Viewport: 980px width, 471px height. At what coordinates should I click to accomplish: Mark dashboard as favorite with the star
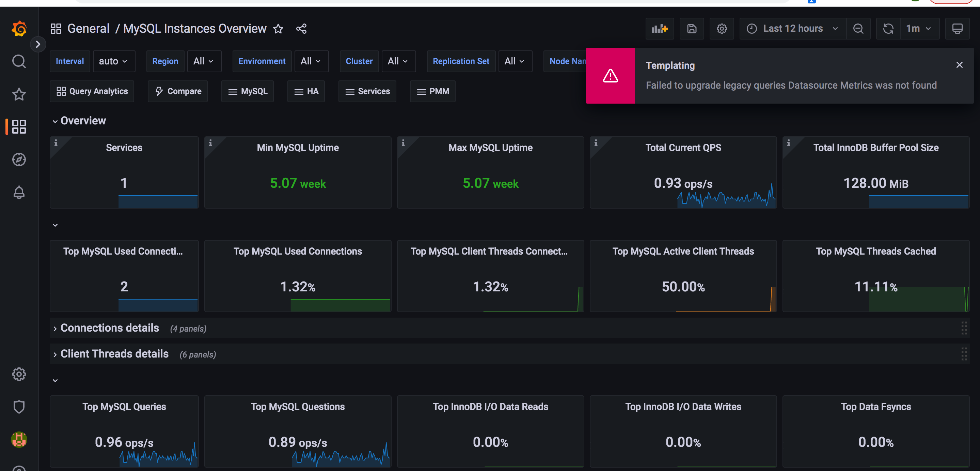(279, 29)
